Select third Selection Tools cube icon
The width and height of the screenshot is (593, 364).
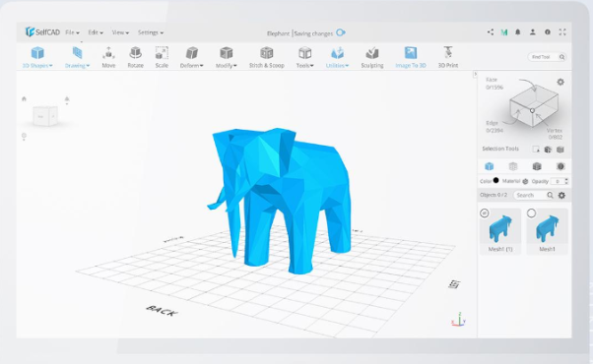(x=560, y=150)
